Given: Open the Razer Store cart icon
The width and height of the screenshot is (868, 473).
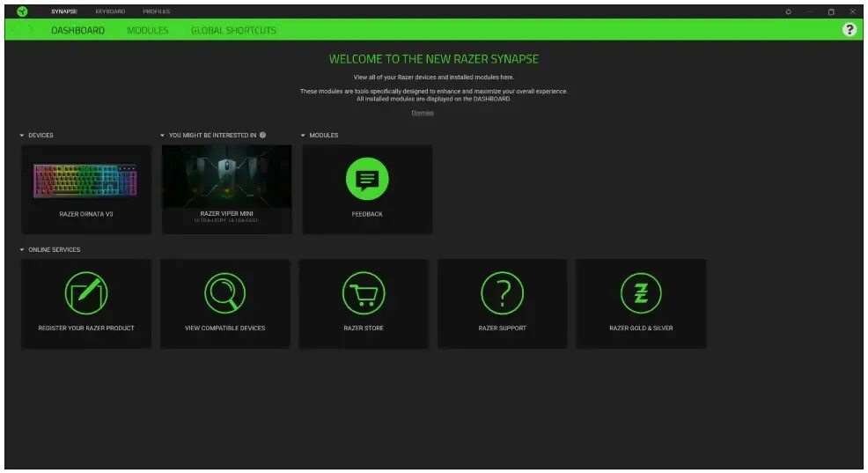Looking at the screenshot, I should tap(364, 293).
